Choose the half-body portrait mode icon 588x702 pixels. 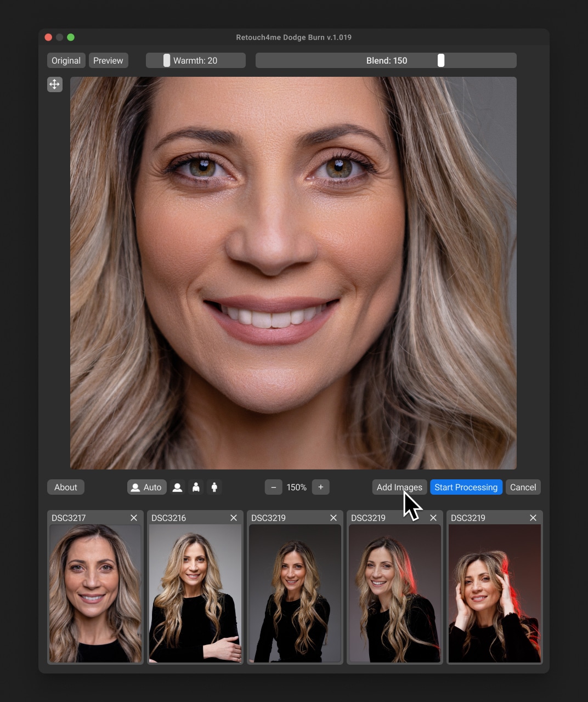(x=196, y=487)
